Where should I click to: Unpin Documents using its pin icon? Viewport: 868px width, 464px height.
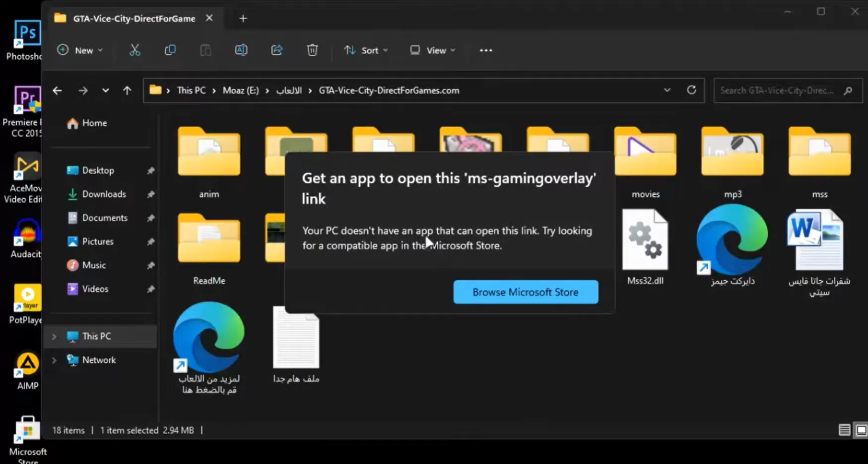(x=151, y=218)
